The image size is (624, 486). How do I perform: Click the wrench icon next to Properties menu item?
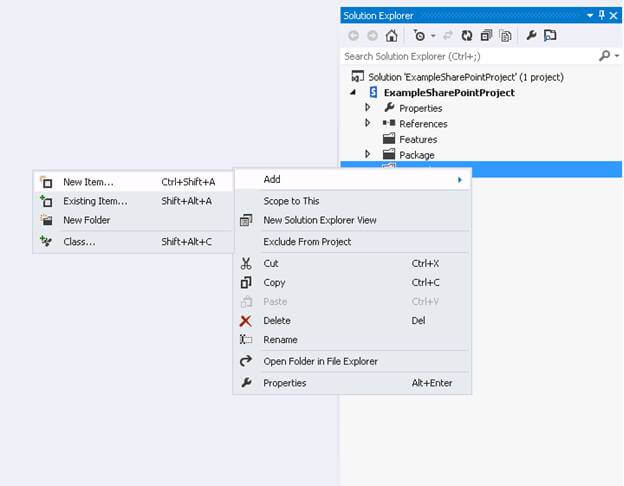point(246,383)
